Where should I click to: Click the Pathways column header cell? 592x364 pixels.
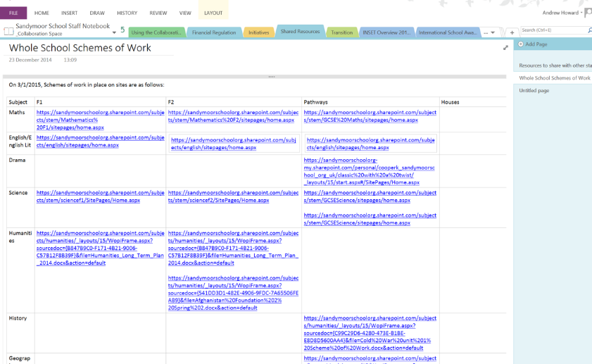(x=370, y=102)
